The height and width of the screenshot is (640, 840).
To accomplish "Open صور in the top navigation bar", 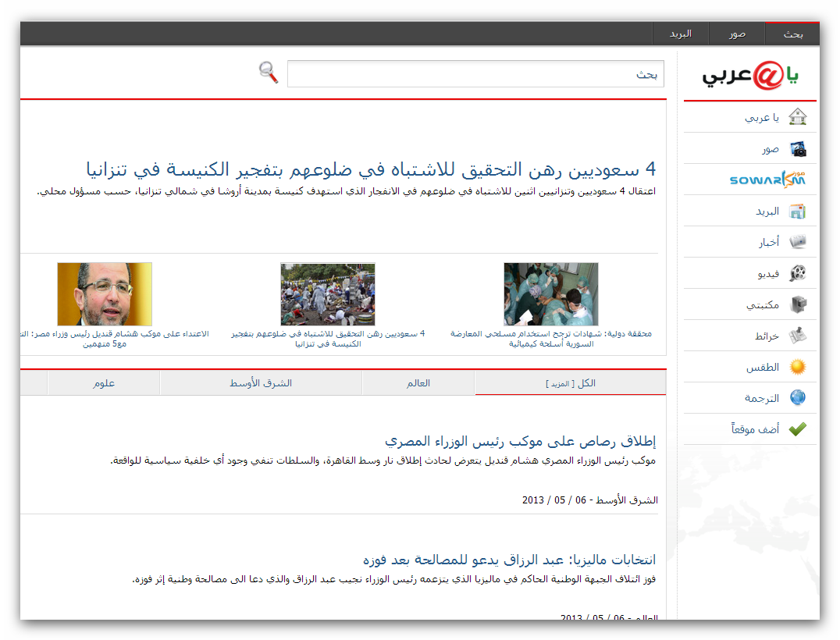I will click(737, 34).
